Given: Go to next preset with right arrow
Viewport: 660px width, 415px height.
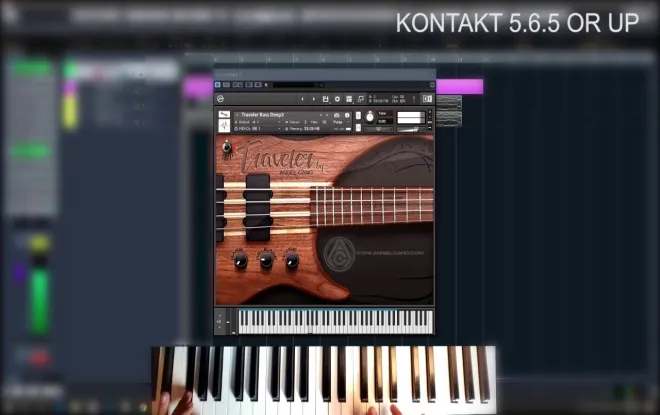Looking at the screenshot, I should (313, 99).
